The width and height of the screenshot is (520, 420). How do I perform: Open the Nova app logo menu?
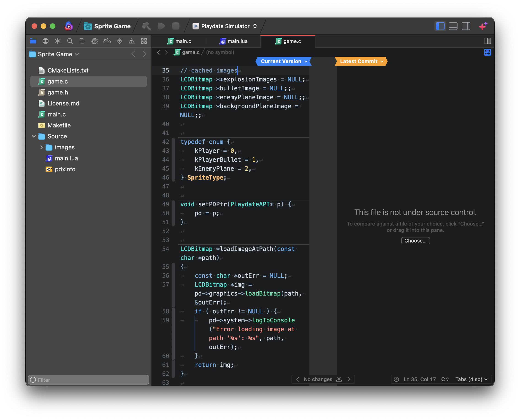pyautogui.click(x=69, y=26)
